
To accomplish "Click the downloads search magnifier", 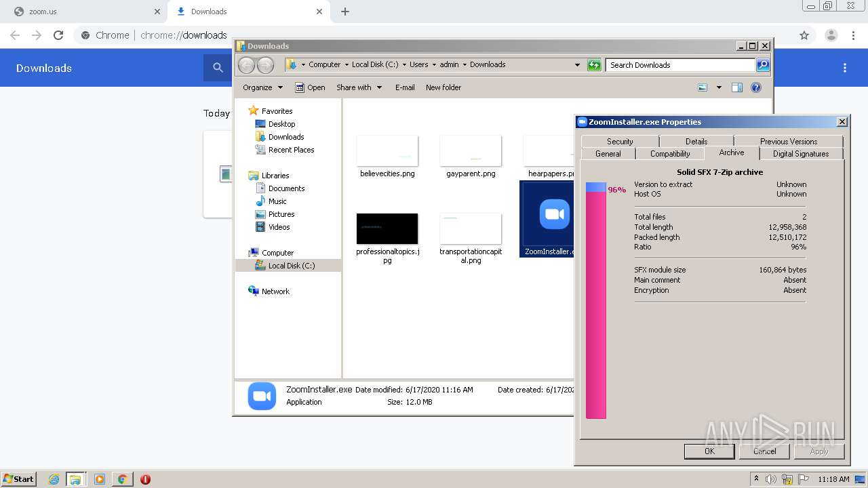I will [x=218, y=68].
